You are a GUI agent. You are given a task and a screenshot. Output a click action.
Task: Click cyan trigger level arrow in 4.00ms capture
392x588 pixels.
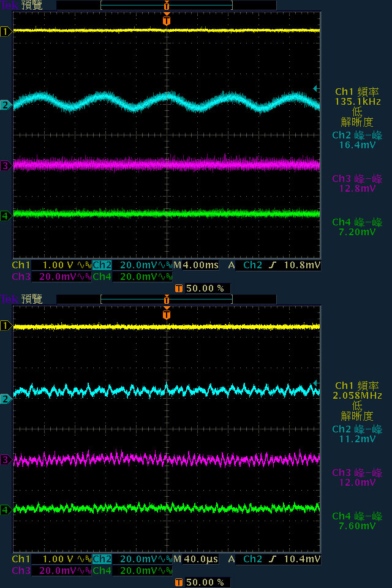(x=315, y=88)
